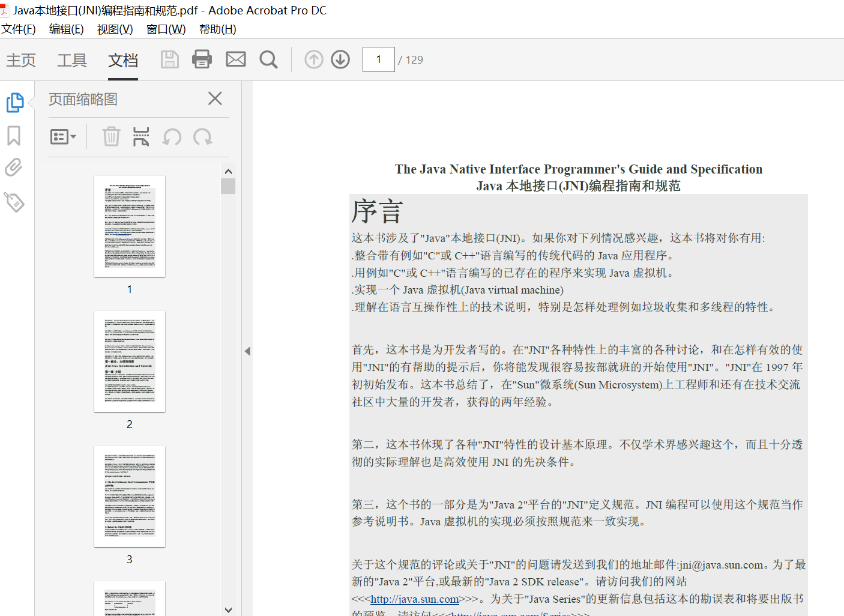844x616 pixels.
Task: Go to next page arrow
Action: point(340,59)
